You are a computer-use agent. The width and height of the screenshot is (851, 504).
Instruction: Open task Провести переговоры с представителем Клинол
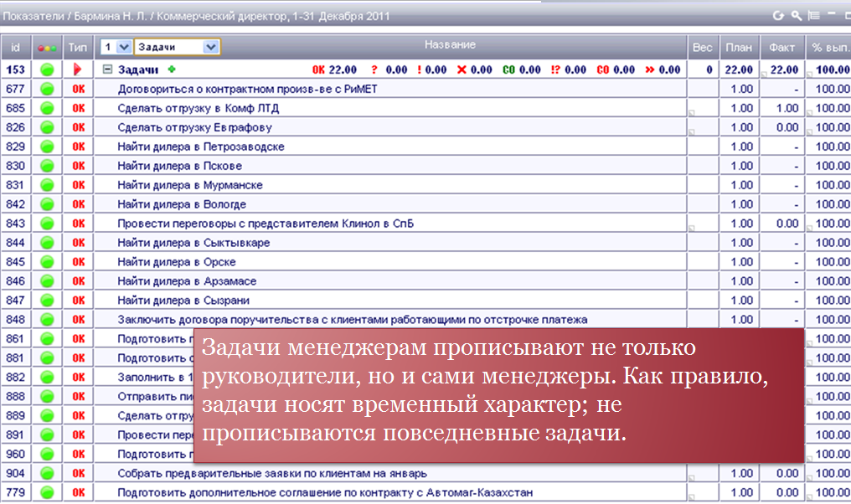click(x=266, y=224)
